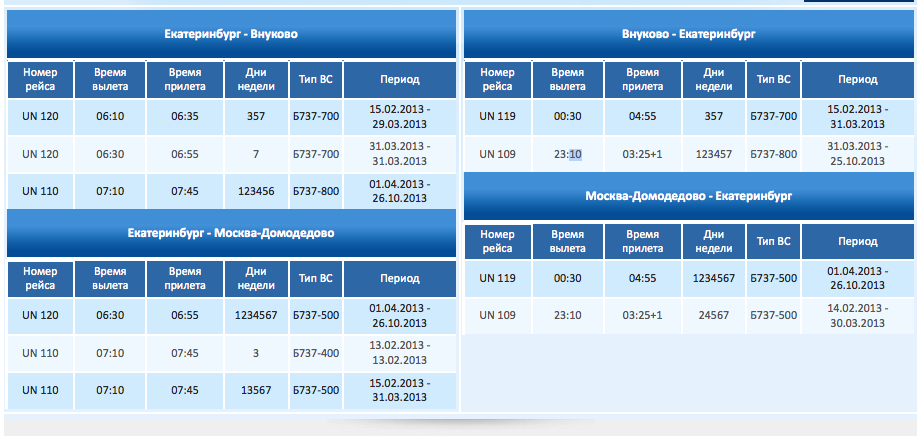This screenshot has width=919, height=436.
Task: Click the weekdays cell showing 123456
Action: point(256,191)
